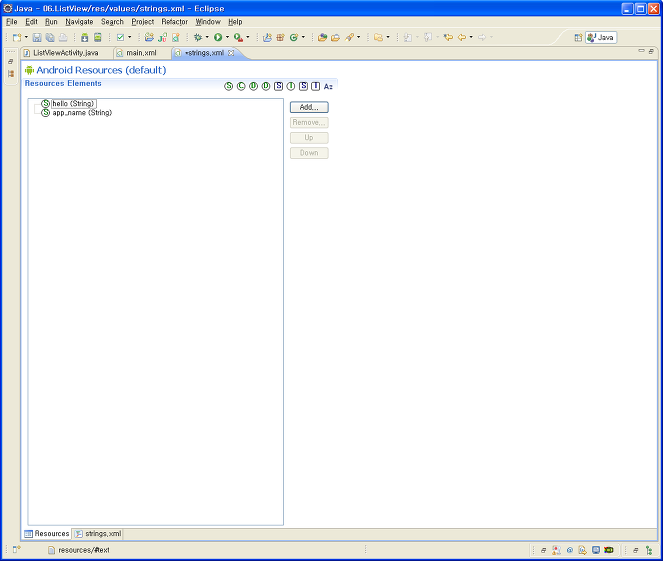Click the Remove... button

pos(309,123)
